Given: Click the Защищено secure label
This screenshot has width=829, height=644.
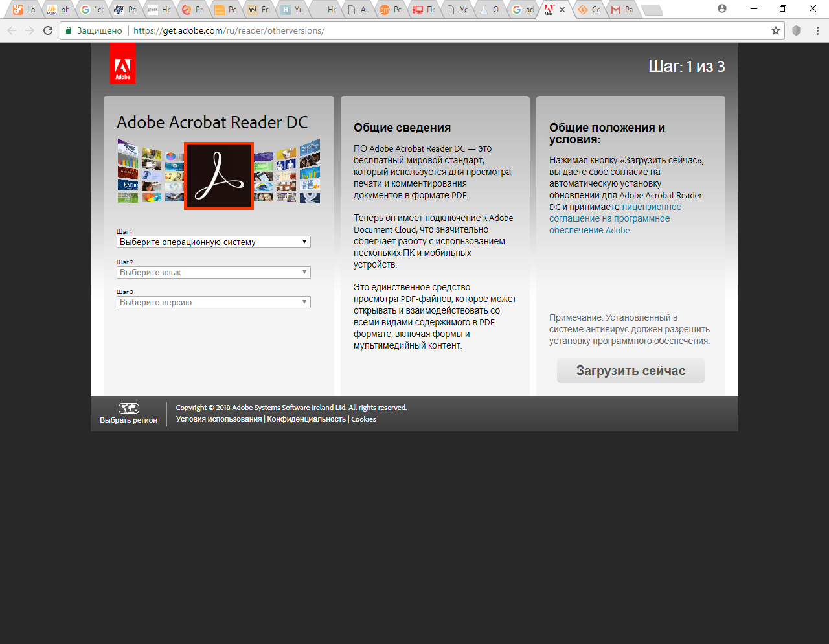Looking at the screenshot, I should coord(99,30).
